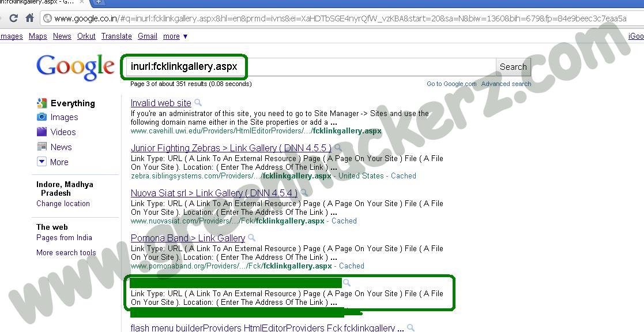The image size is (644, 332).
Task: Click the Images camera icon in the sidebar
Action: 42,117
